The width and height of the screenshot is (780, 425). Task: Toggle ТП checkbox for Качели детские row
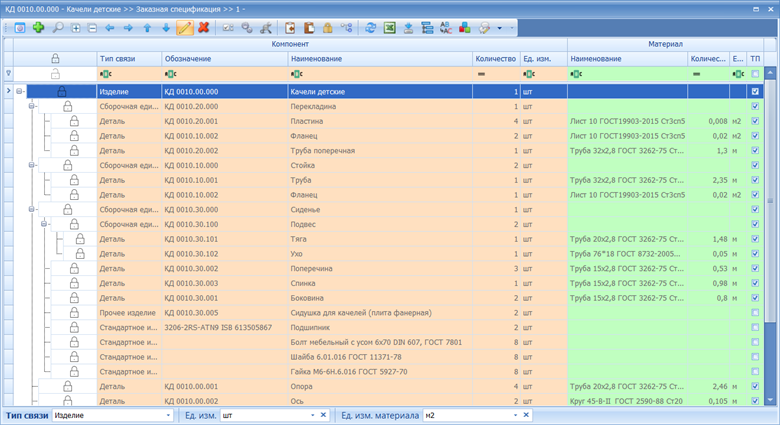[x=755, y=92]
